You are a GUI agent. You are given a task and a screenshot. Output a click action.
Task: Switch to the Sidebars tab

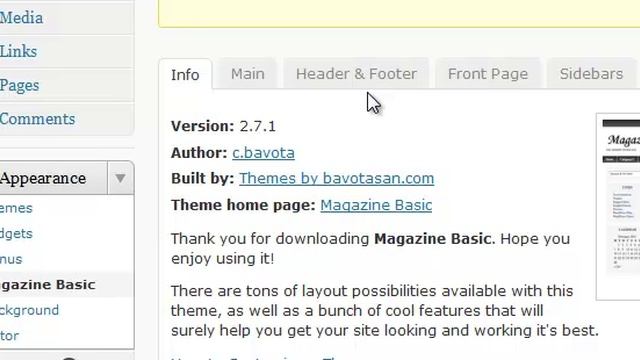[591, 74]
